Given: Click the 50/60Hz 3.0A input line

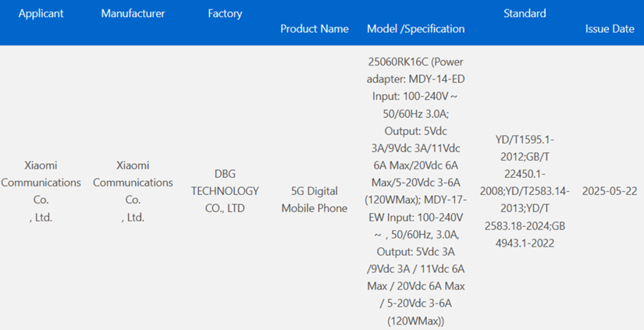Looking at the screenshot, I should tap(415, 113).
